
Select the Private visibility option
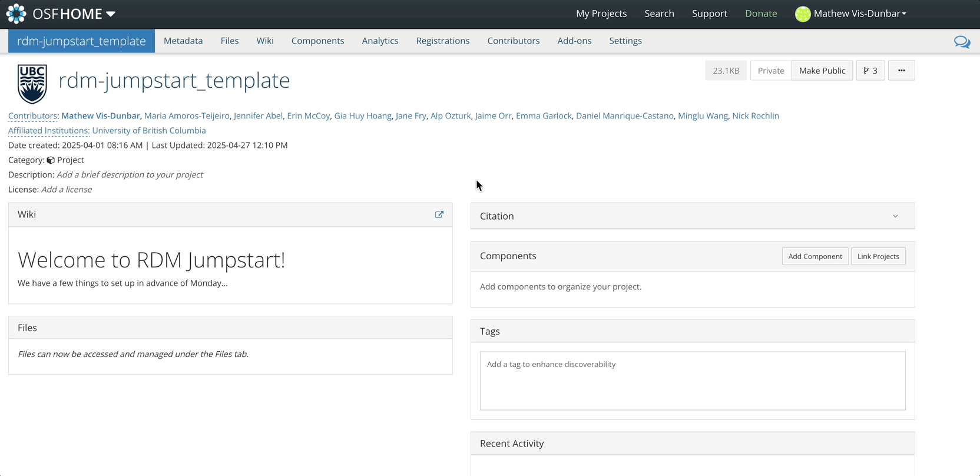770,71
